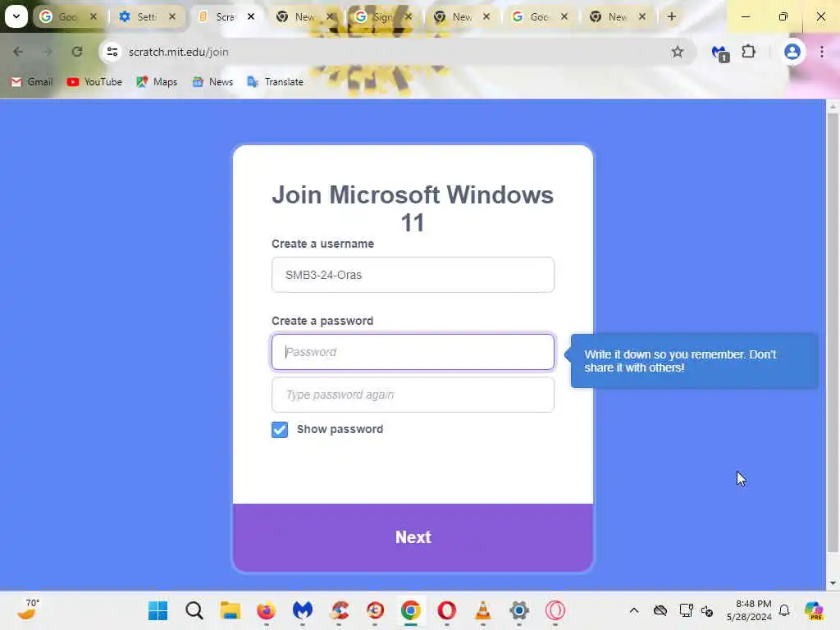
Task: Launch Opera browser from taskbar
Action: click(447, 610)
